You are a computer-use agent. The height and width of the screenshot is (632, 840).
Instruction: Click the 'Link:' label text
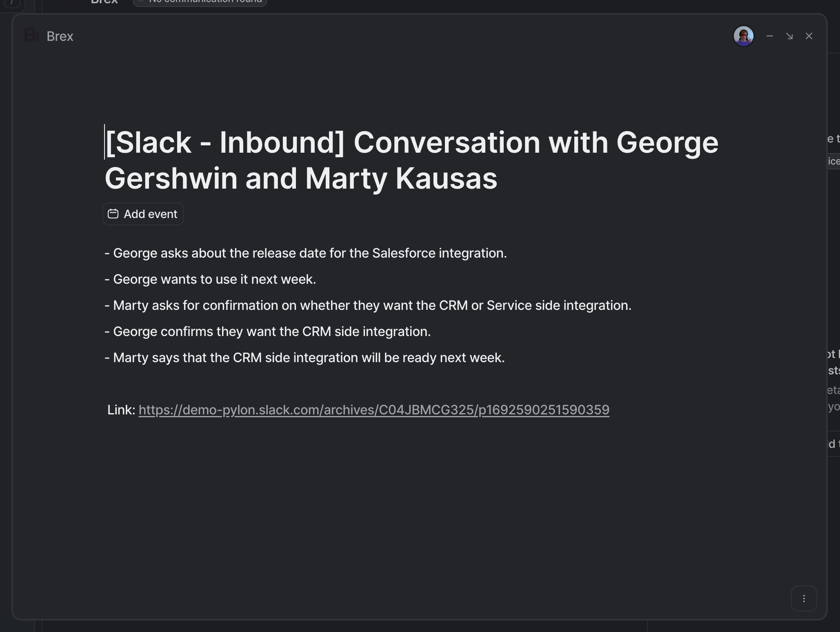click(121, 410)
